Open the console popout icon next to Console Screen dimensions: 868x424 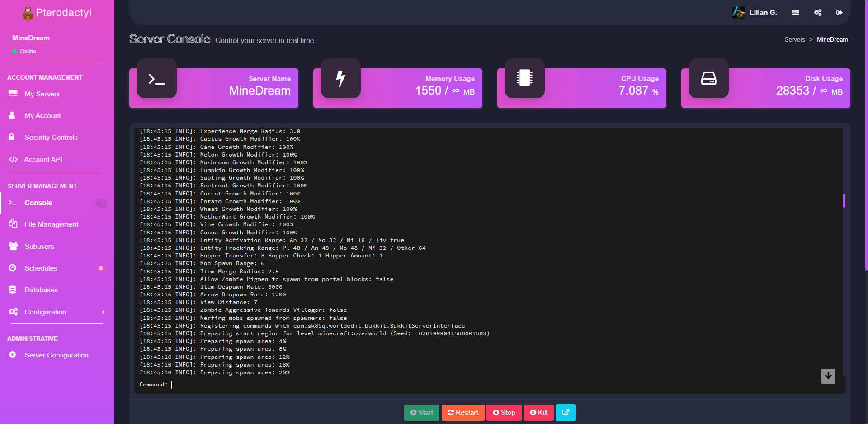(x=101, y=203)
